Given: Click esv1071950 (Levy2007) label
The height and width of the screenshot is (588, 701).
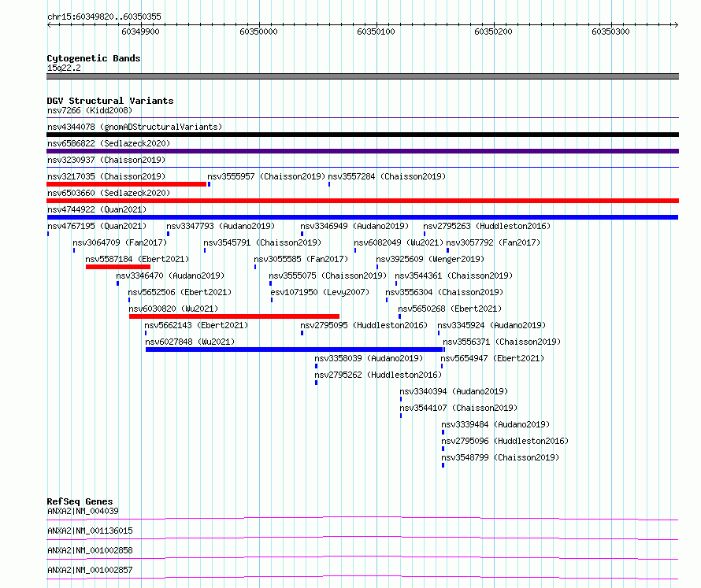Looking at the screenshot, I should [320, 292].
